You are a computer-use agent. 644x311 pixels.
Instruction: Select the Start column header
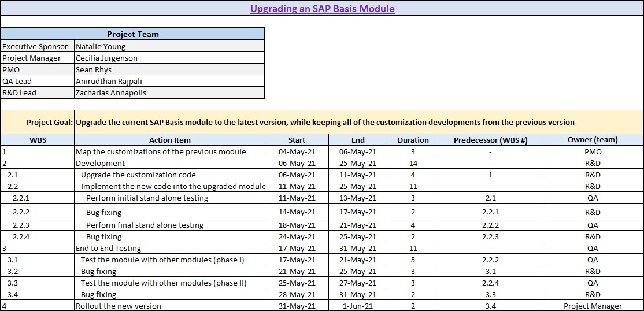(x=297, y=140)
